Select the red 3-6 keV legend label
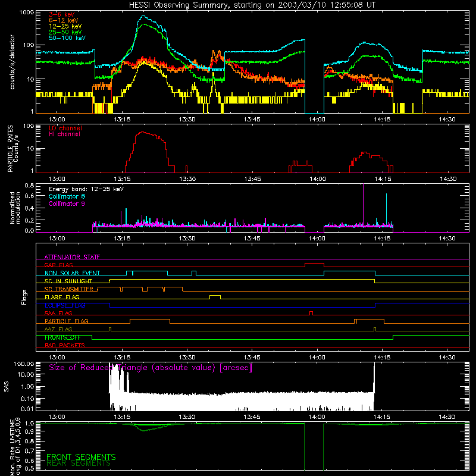The width and height of the screenshot is (476, 476). [x=62, y=14]
